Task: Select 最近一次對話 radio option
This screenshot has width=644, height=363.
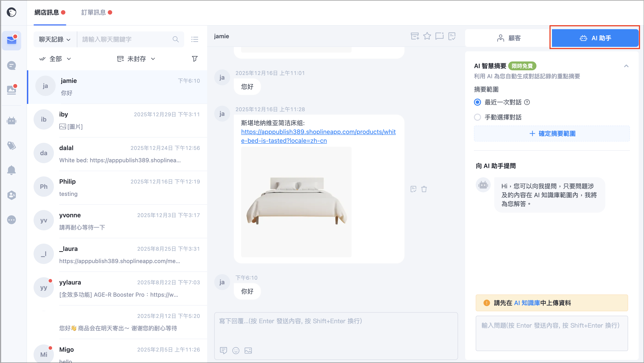Action: click(x=478, y=102)
